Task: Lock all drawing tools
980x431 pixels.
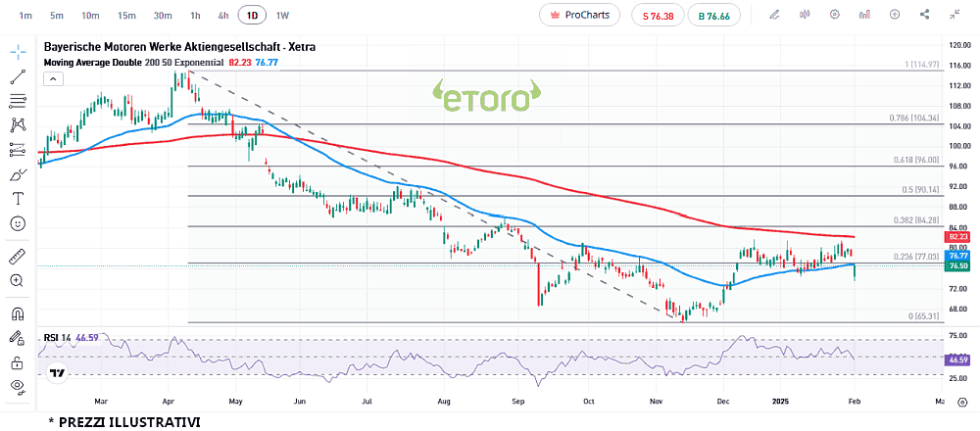Action: 18,362
